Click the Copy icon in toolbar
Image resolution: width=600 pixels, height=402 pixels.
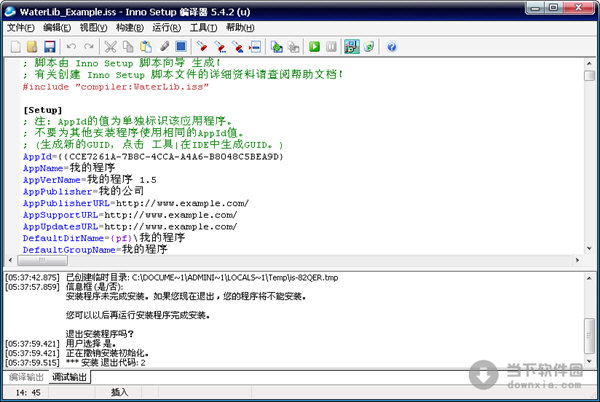127,47
